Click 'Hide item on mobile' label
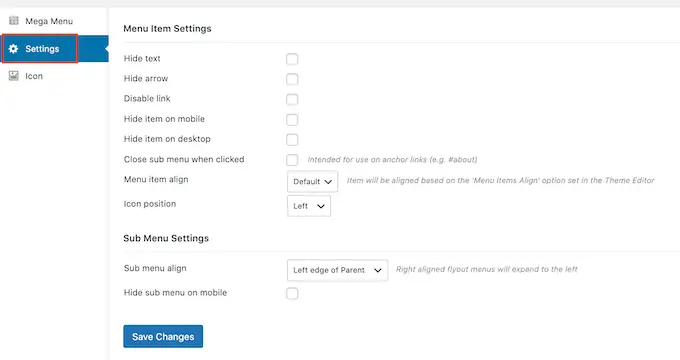 [164, 119]
